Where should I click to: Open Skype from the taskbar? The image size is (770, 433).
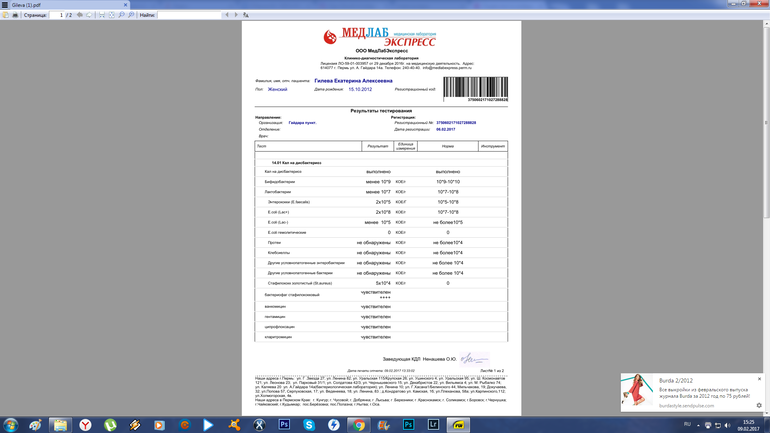pos(309,425)
